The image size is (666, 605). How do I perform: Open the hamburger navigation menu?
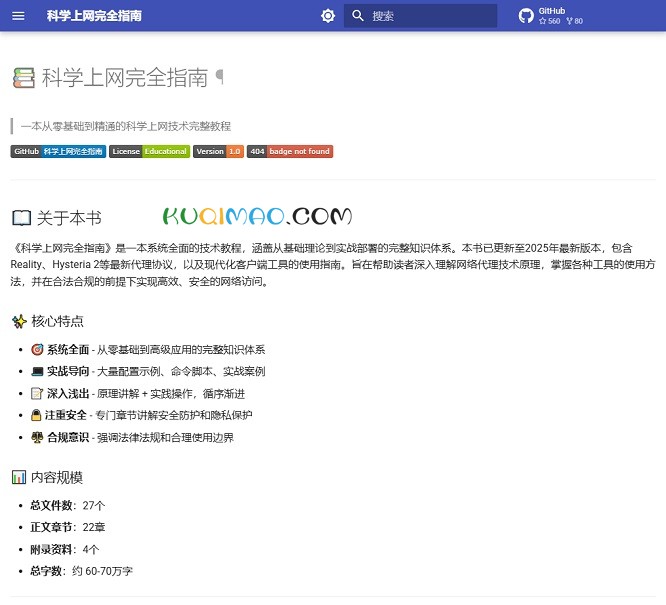click(x=18, y=16)
